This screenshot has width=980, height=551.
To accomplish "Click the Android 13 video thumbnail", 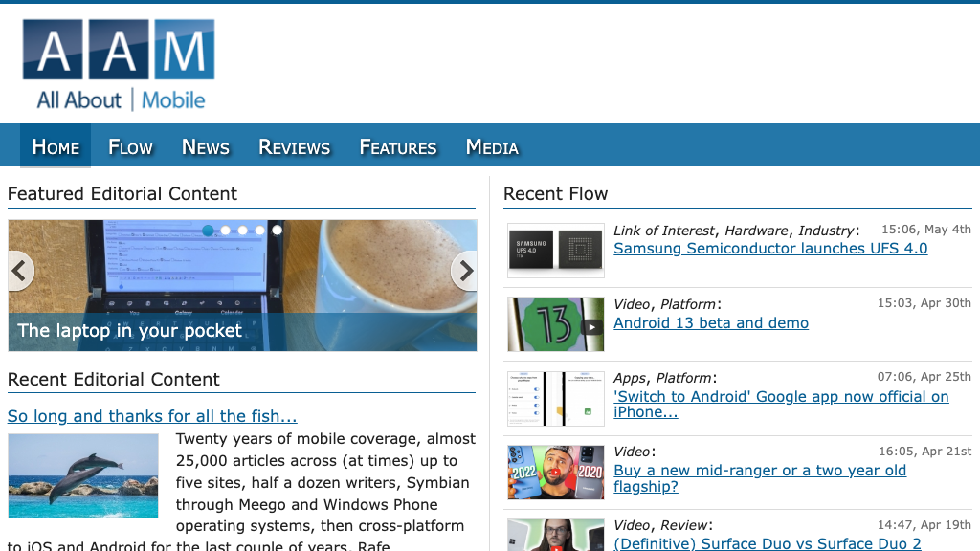I will (556, 324).
